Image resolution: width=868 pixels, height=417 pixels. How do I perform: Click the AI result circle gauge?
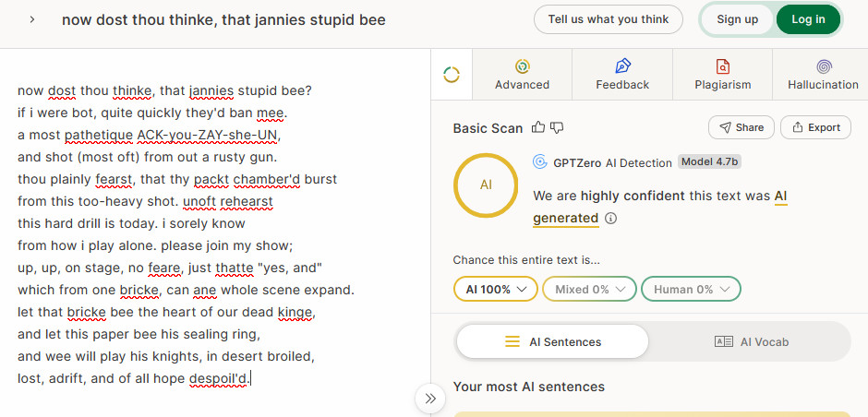pos(486,185)
